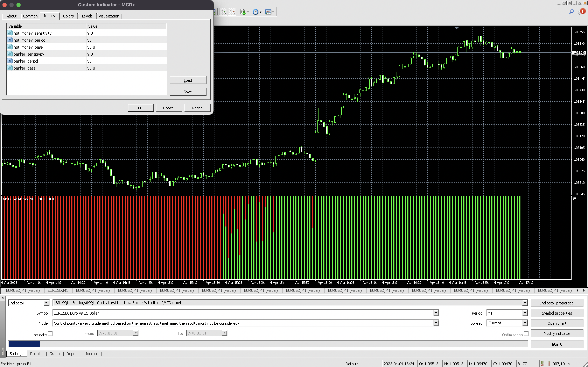Switch to the Colors tab

[68, 16]
